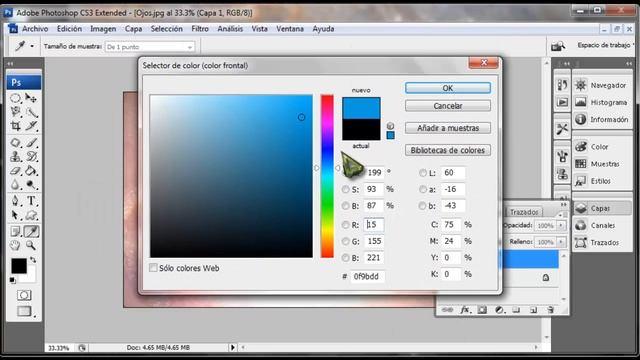The height and width of the screenshot is (360, 640).
Task: Open the Estilos panel
Action: click(602, 181)
